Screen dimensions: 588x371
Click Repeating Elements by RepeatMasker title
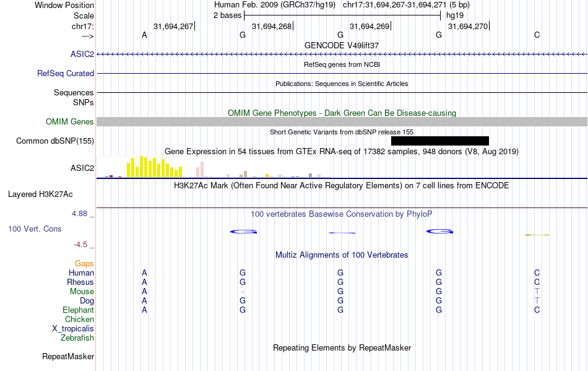point(342,347)
